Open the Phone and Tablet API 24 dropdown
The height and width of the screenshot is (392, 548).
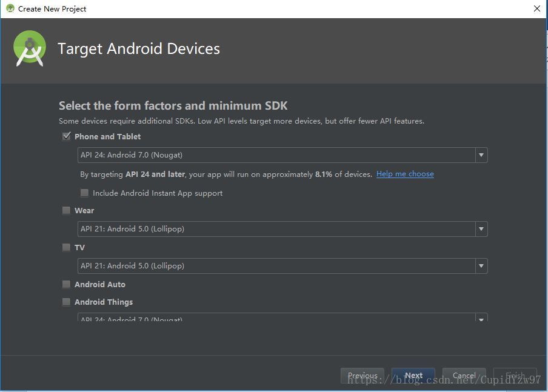[282, 155]
